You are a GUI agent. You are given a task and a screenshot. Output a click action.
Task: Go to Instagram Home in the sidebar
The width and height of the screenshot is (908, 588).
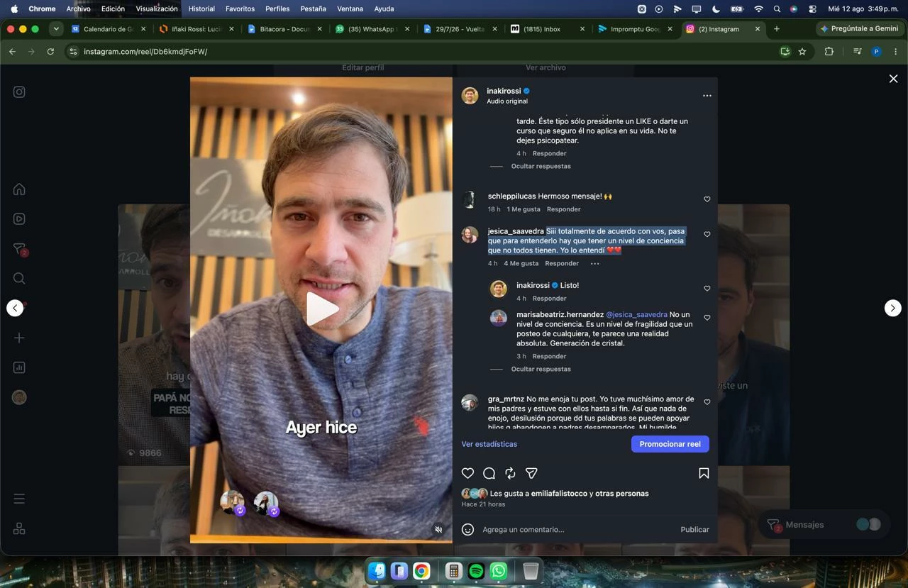19,189
